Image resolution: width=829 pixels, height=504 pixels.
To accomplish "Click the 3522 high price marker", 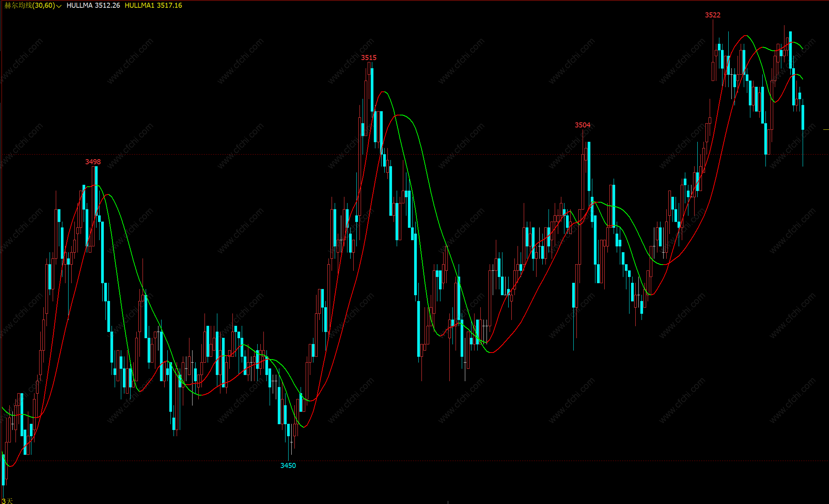I will tap(712, 15).
